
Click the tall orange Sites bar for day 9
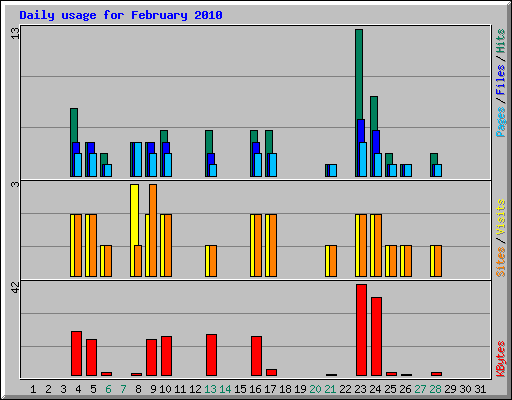[x=153, y=230]
